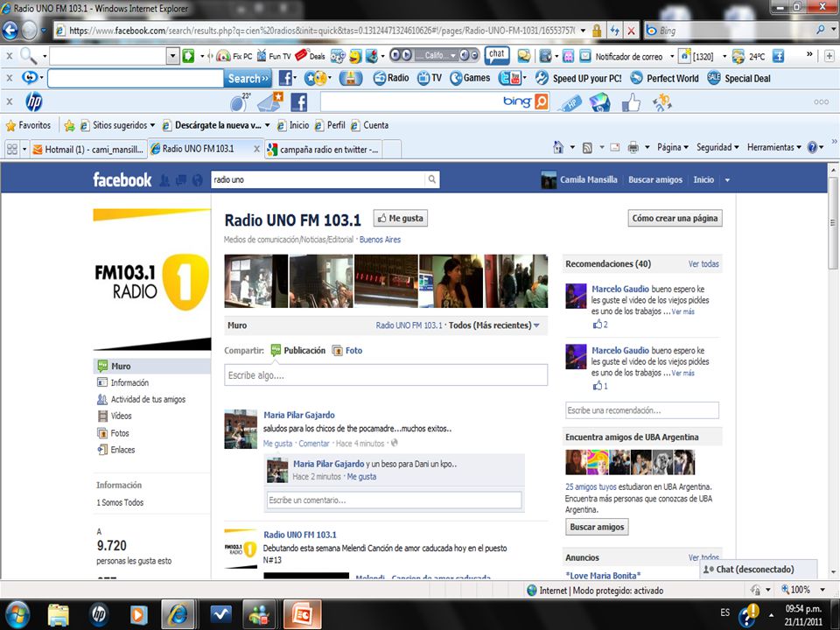
Task: Click the Escribe una recomendación field
Action: [x=642, y=410]
